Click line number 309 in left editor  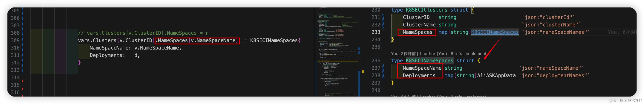[15, 40]
